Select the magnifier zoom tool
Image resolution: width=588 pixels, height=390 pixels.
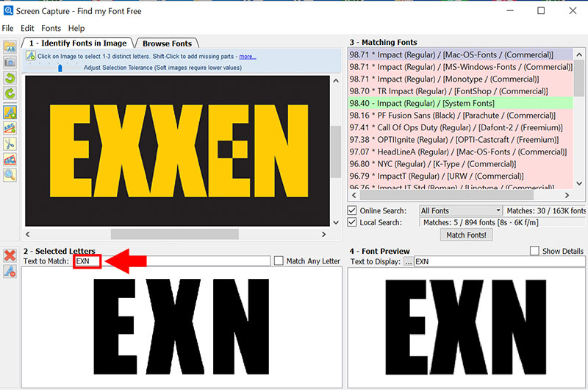10,174
